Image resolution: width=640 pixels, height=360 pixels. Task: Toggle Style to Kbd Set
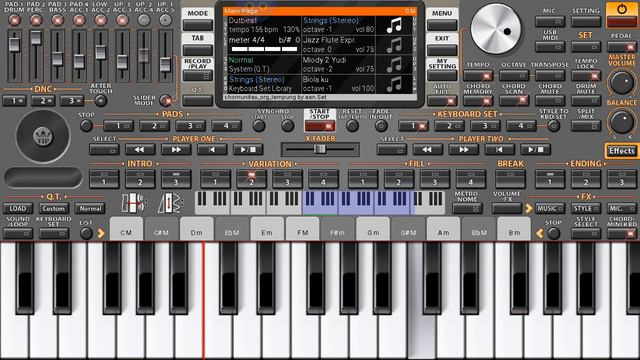[553, 126]
